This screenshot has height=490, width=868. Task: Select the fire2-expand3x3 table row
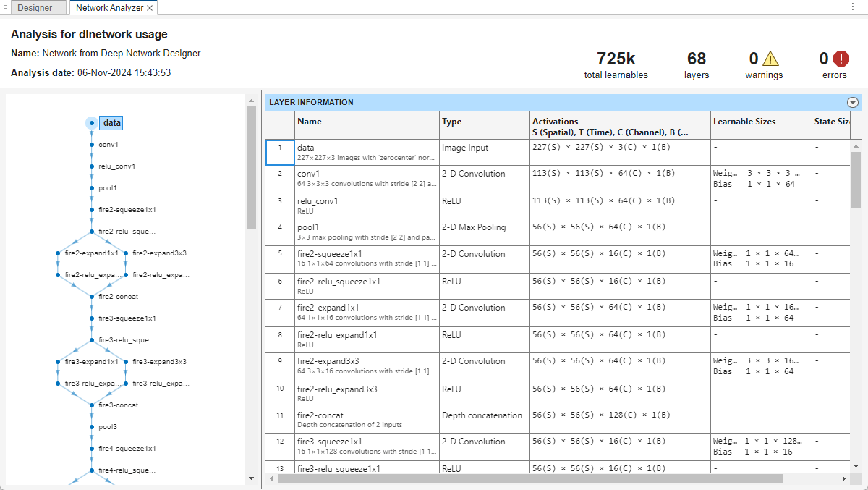click(557, 366)
